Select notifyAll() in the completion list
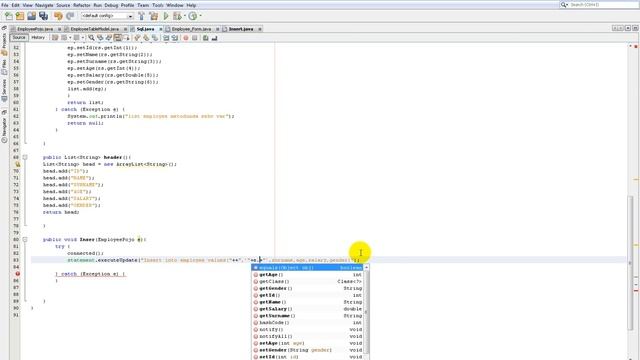 coord(307,336)
